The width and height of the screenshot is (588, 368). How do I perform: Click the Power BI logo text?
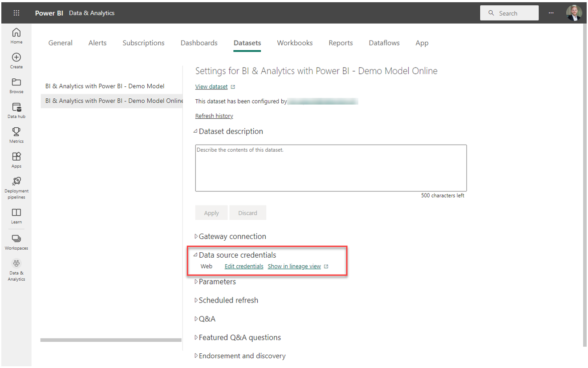tap(49, 13)
